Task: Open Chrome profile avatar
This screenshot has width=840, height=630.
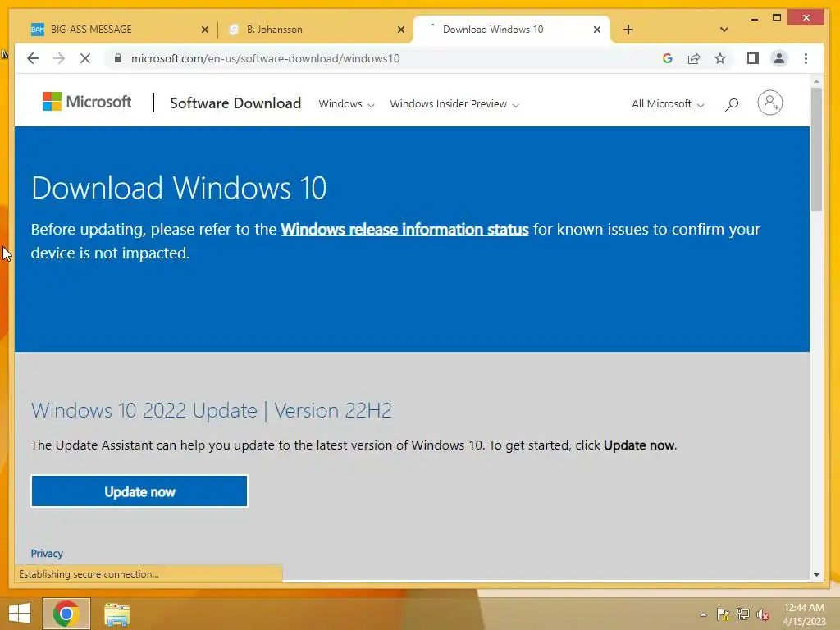Action: (x=779, y=58)
